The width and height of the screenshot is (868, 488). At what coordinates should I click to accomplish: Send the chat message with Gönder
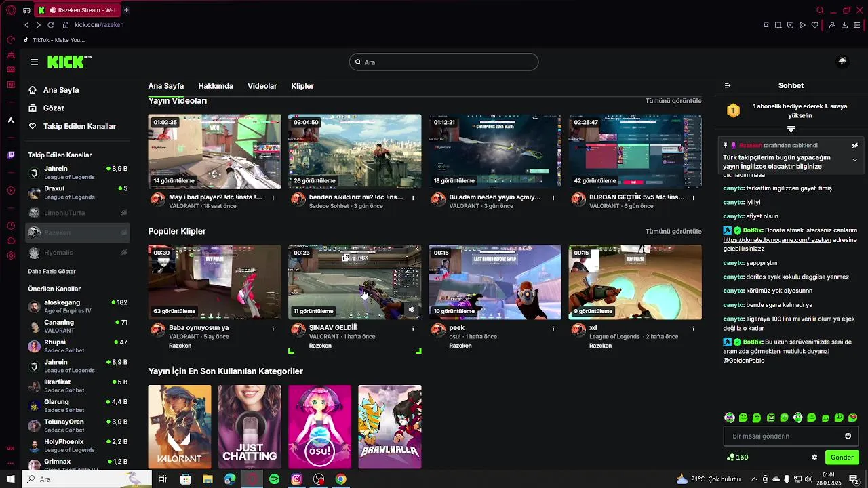pyautogui.click(x=842, y=457)
